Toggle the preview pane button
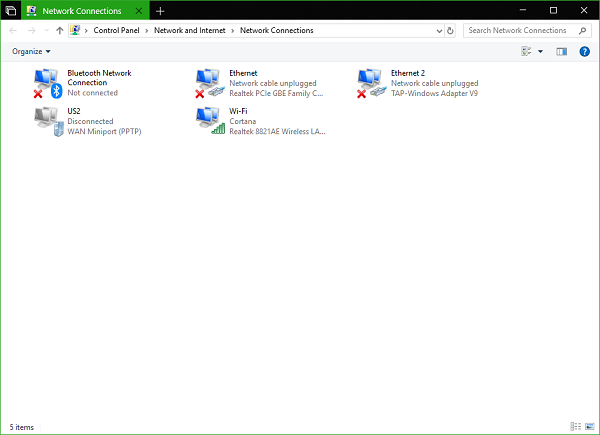 point(561,52)
